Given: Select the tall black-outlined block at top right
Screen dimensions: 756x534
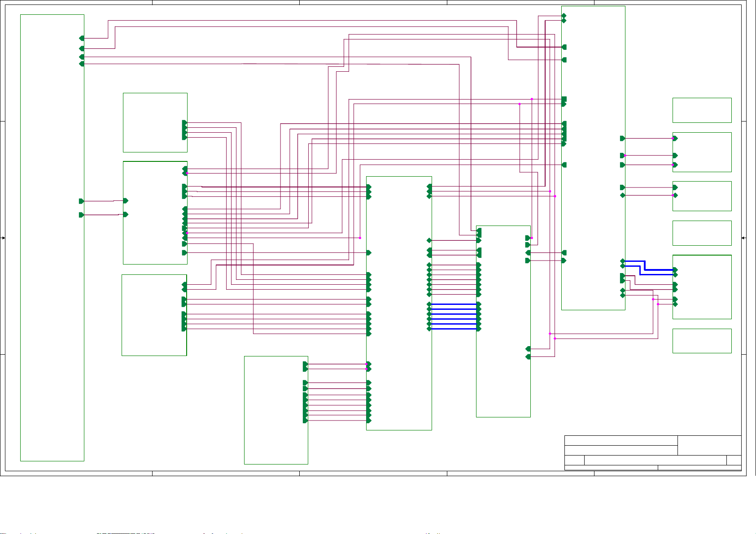Looking at the screenshot, I should 593,158.
